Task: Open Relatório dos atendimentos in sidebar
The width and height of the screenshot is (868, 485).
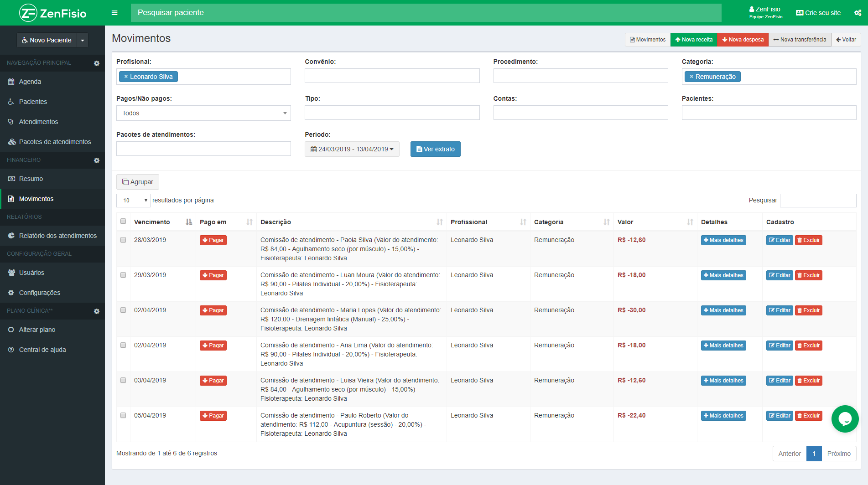Action: (52, 236)
